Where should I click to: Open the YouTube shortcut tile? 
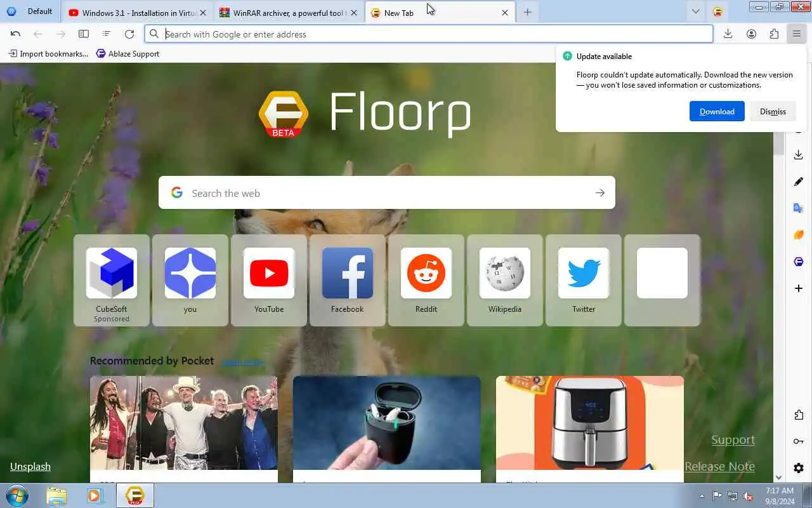pyautogui.click(x=269, y=280)
